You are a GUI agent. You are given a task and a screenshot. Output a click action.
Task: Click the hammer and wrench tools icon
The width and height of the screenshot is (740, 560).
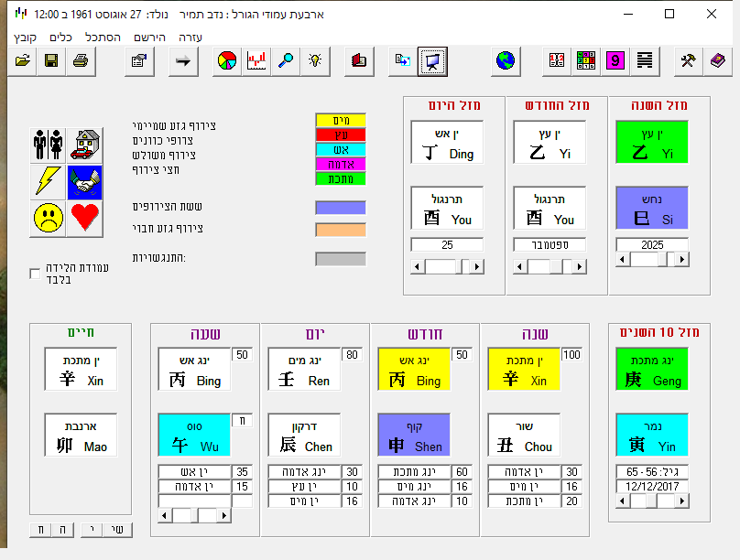point(688,61)
